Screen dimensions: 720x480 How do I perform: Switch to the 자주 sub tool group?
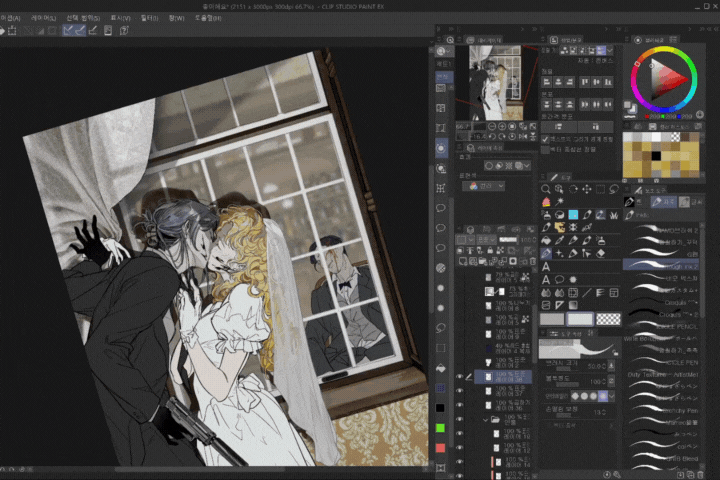click(x=663, y=201)
